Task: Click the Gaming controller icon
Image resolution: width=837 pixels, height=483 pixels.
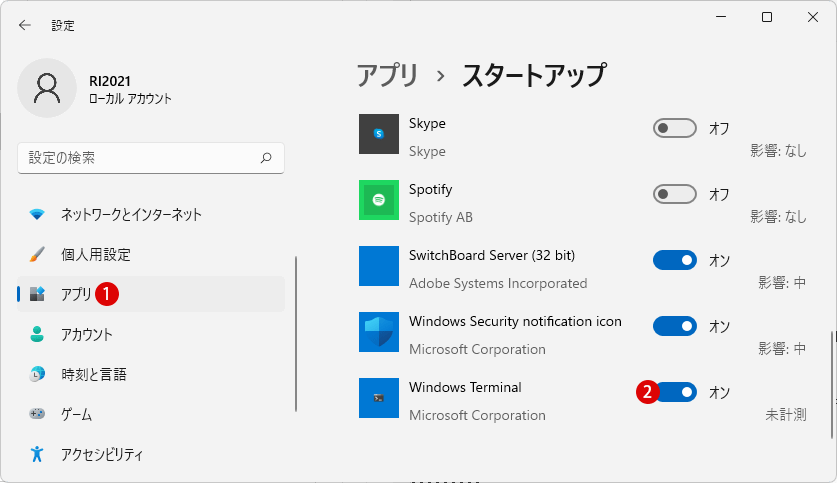Action: (x=37, y=414)
